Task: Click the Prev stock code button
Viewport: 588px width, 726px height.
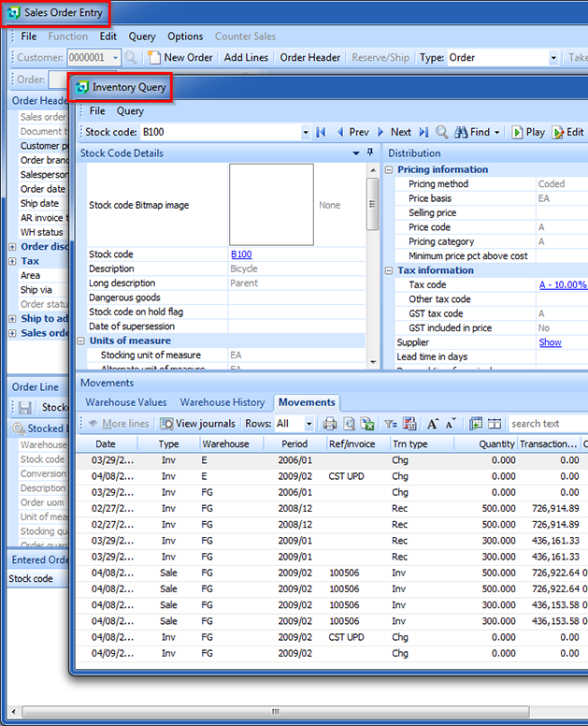Action: pyautogui.click(x=353, y=133)
